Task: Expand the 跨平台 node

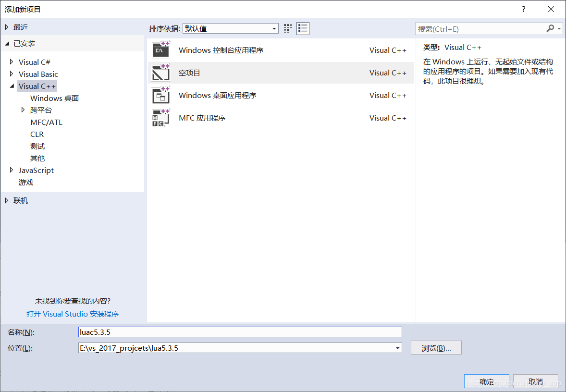Action: pos(23,110)
